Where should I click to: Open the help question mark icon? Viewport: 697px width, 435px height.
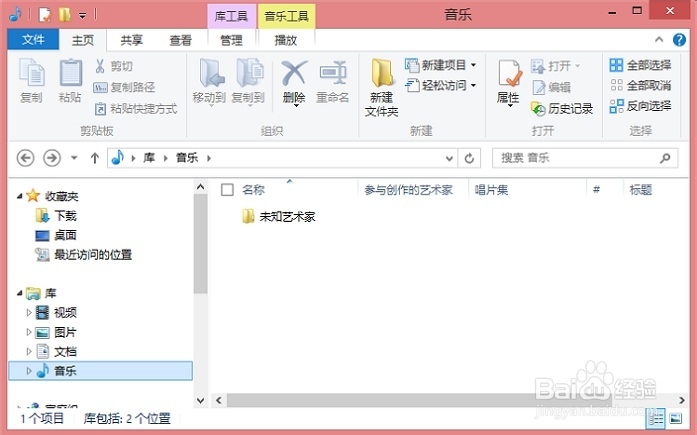coord(679,40)
